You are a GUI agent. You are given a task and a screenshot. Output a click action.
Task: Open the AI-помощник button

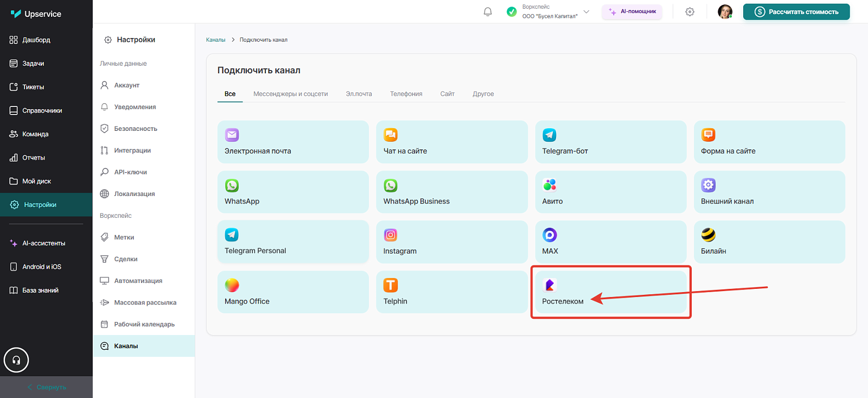pos(632,11)
